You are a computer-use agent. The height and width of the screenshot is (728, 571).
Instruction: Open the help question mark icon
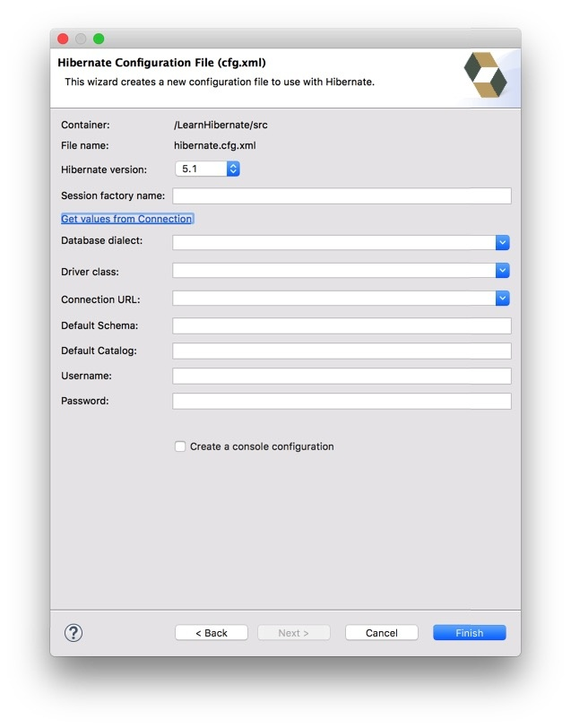pyautogui.click(x=74, y=632)
